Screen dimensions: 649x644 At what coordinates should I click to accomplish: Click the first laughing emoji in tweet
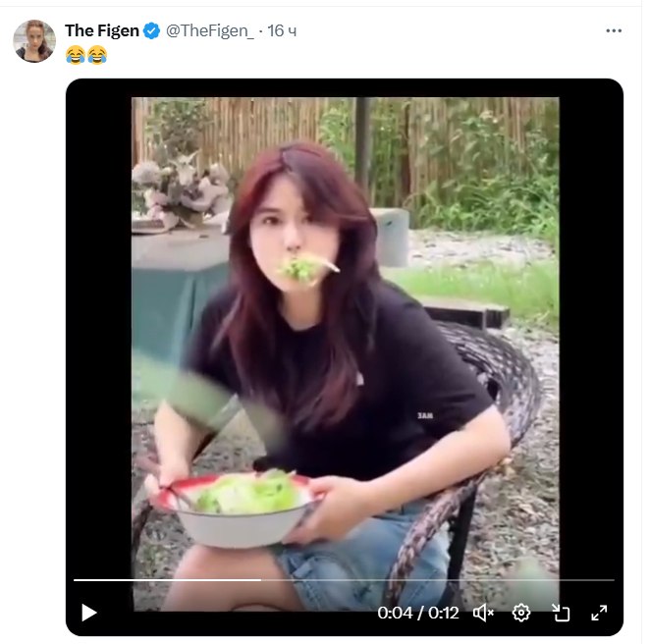coord(76,55)
